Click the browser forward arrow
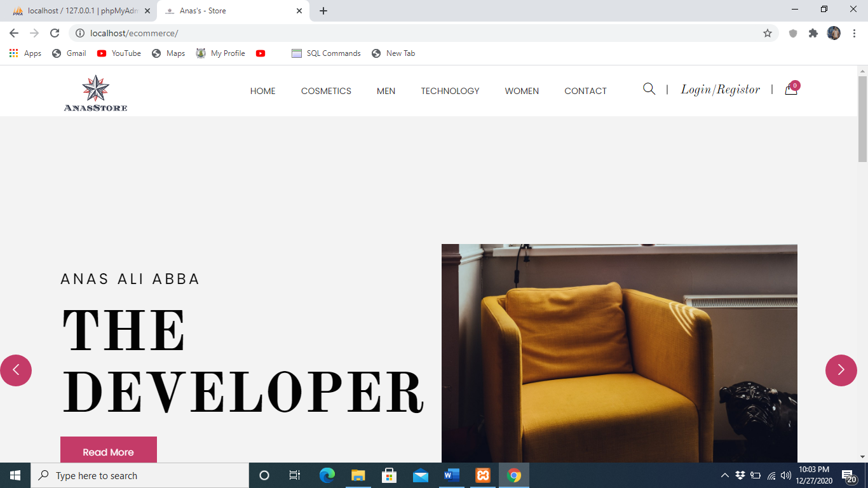This screenshot has width=868, height=488. pyautogui.click(x=34, y=33)
